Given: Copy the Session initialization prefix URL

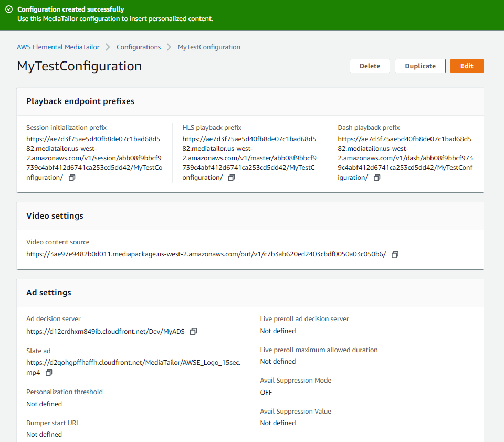Looking at the screenshot, I should (72, 178).
